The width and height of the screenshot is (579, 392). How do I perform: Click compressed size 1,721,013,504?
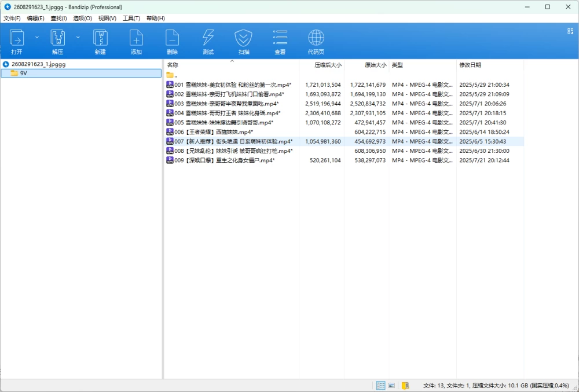(x=323, y=85)
